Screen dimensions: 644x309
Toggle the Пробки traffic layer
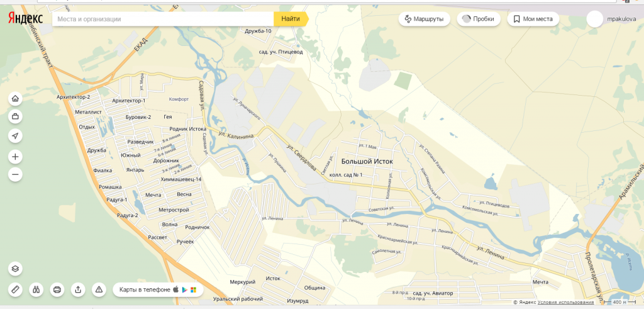478,19
